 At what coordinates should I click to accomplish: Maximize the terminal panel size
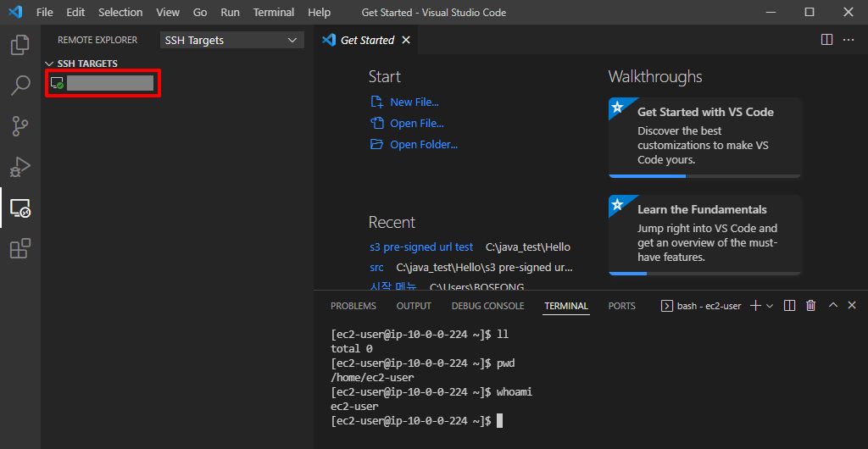(x=833, y=305)
